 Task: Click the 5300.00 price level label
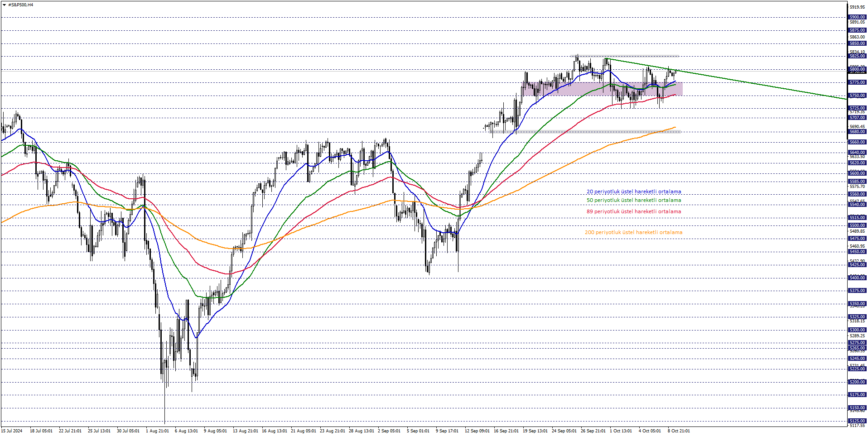click(857, 330)
